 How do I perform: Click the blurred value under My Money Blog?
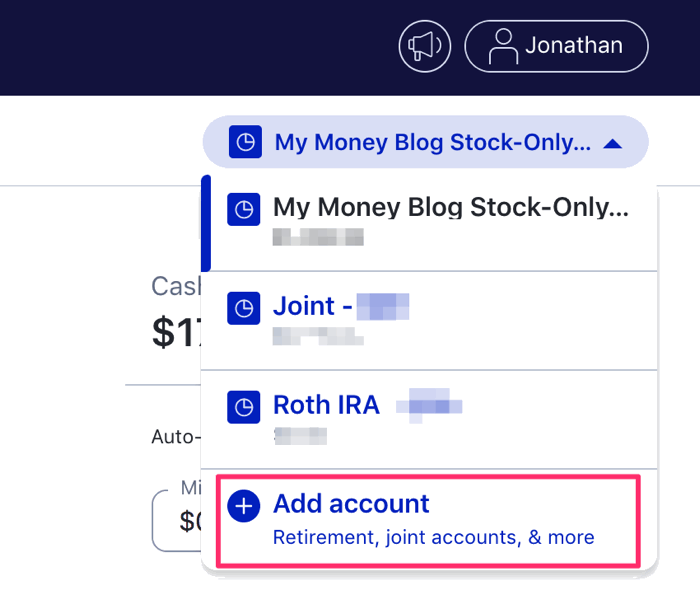click(318, 237)
